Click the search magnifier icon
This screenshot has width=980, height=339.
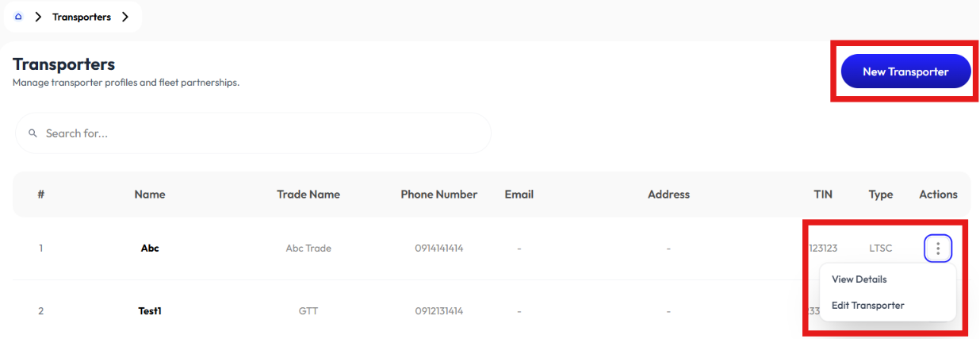coord(33,133)
